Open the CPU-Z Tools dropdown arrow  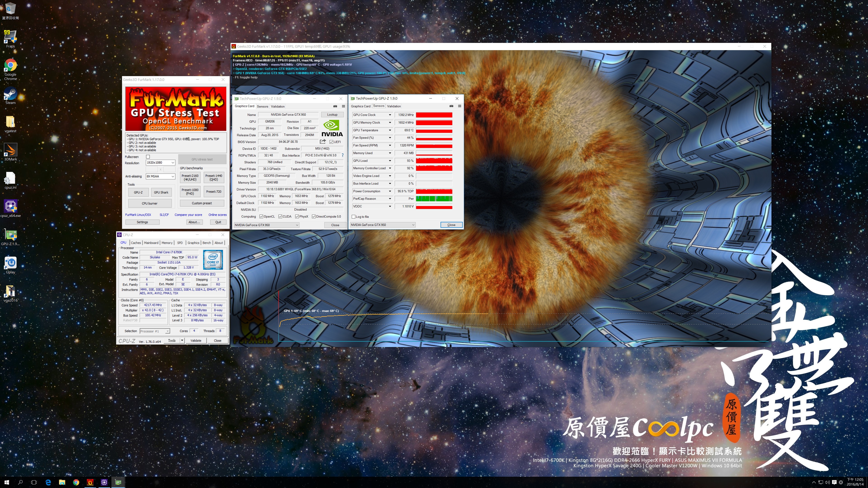(182, 340)
